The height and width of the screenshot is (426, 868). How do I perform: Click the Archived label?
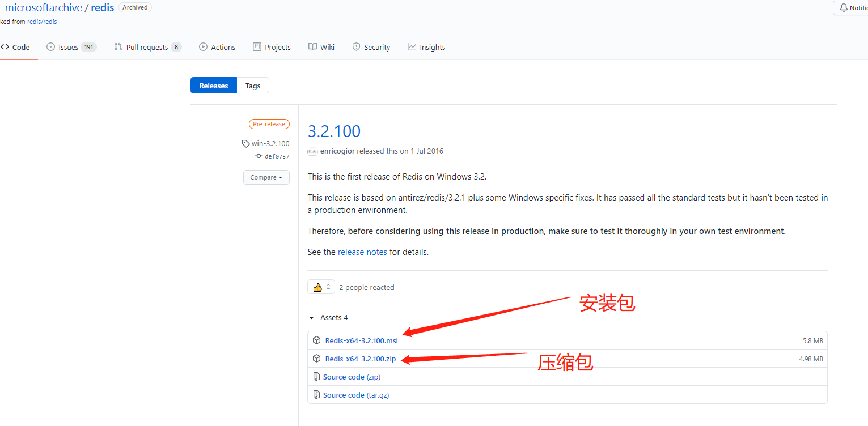click(x=135, y=7)
